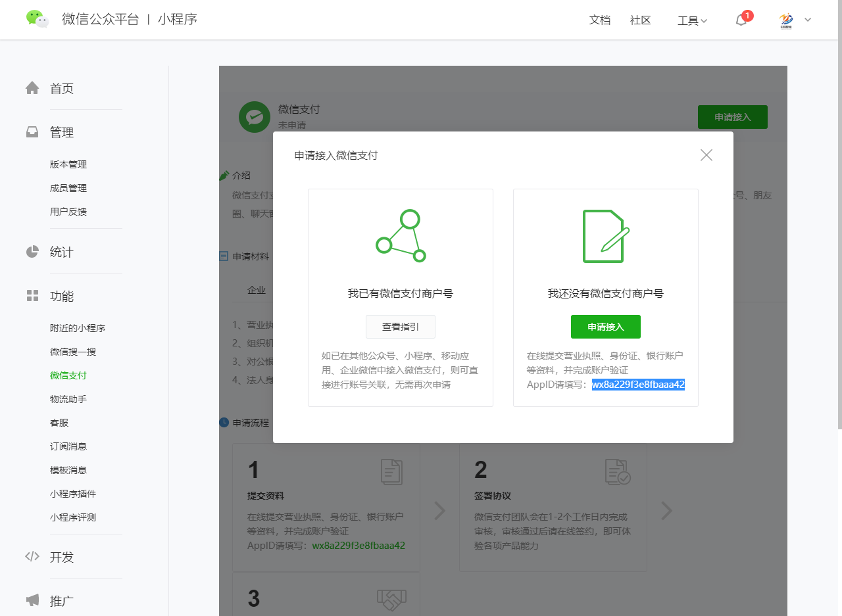The image size is (842, 616).
Task: Open the notification bell icon
Action: tap(741, 20)
